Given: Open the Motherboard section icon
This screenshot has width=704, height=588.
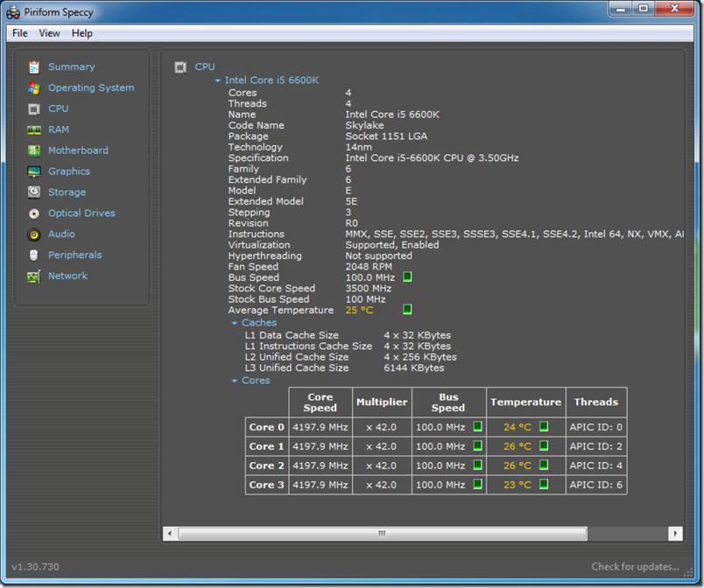Looking at the screenshot, I should [x=34, y=150].
